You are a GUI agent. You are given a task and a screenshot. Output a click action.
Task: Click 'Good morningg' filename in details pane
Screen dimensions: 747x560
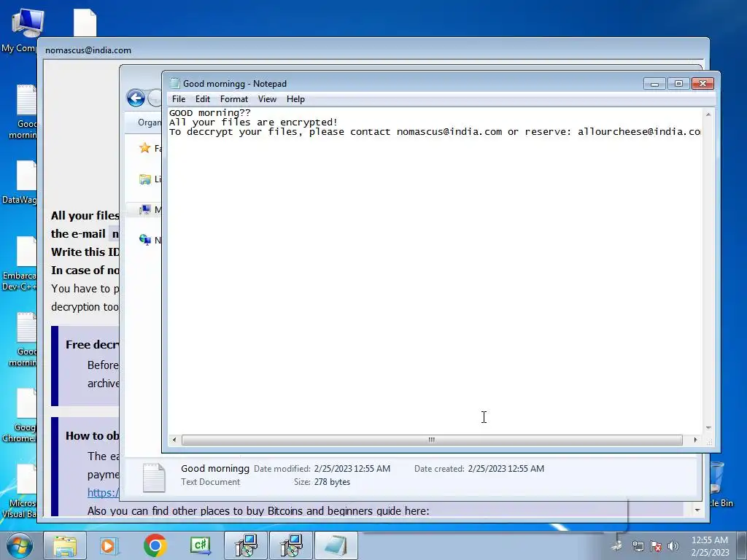coord(215,469)
